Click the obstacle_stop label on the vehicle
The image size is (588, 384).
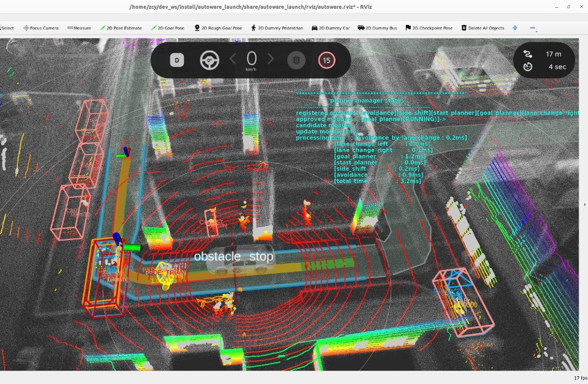point(233,257)
